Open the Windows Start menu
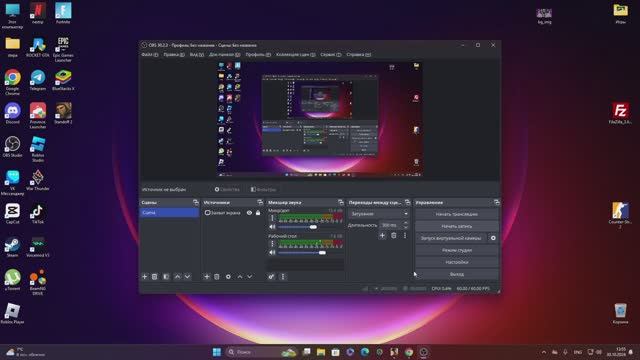640x360 pixels. (x=217, y=352)
